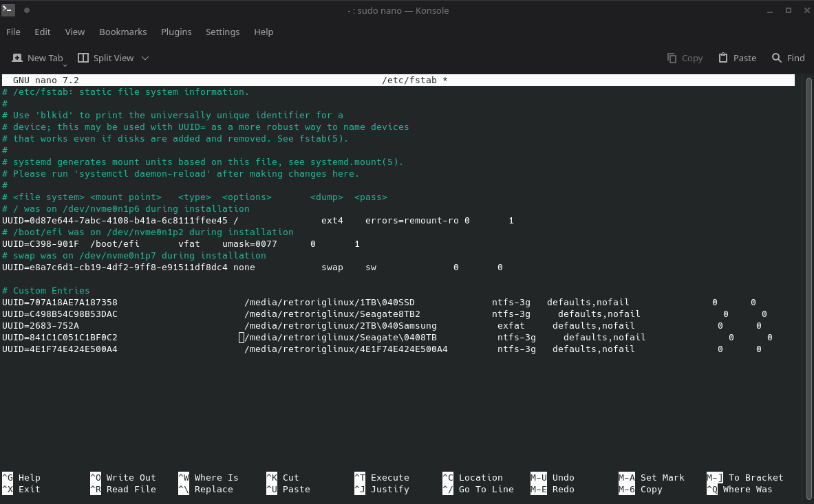814x504 pixels.
Task: Expand the Split View dropdown arrow
Action: point(145,58)
